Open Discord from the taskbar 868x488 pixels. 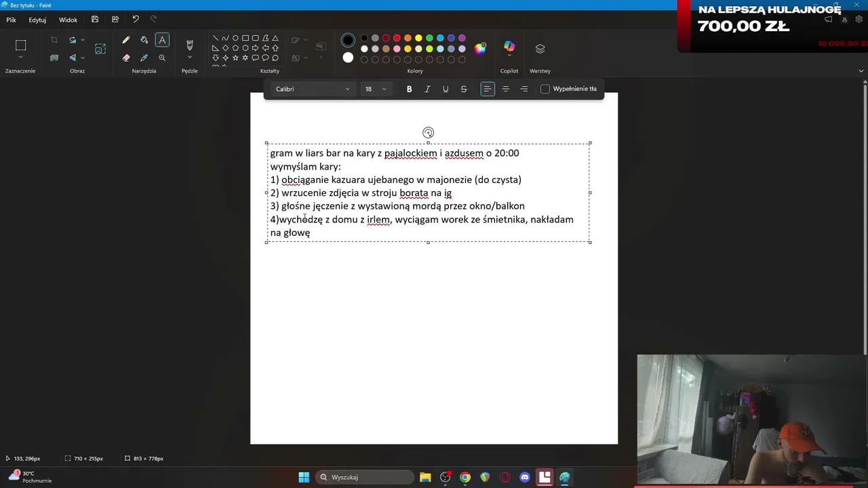pos(525,477)
